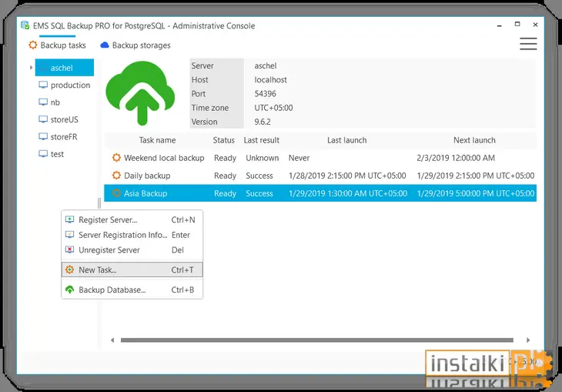Choose New Task from context menu
Viewport: 562px width, 392px height.
tap(132, 270)
